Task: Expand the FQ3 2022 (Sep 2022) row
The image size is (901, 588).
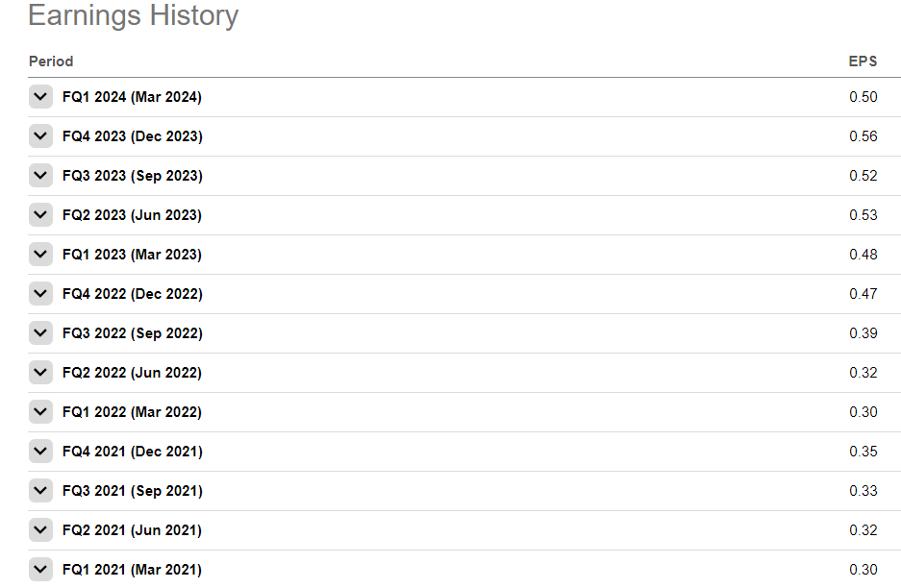Action: coord(40,333)
